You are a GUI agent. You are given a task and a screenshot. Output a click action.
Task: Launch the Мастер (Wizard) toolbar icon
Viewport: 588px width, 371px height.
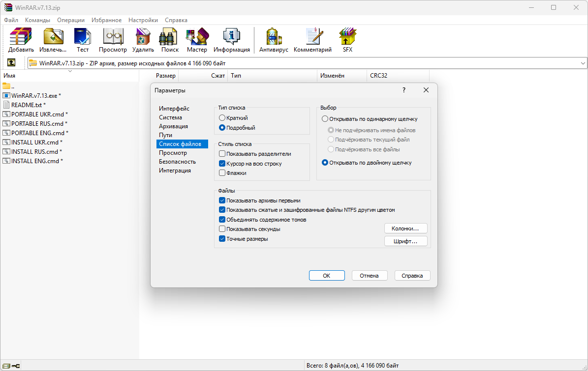point(197,37)
